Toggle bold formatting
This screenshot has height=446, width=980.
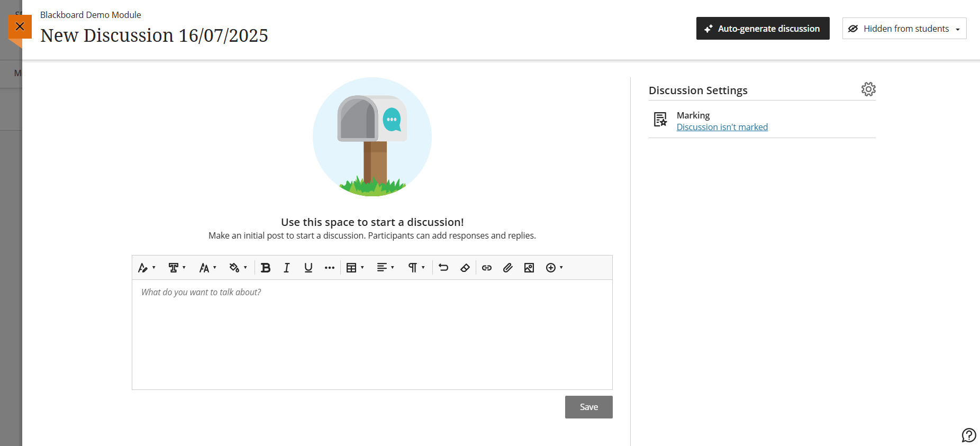[266, 268]
